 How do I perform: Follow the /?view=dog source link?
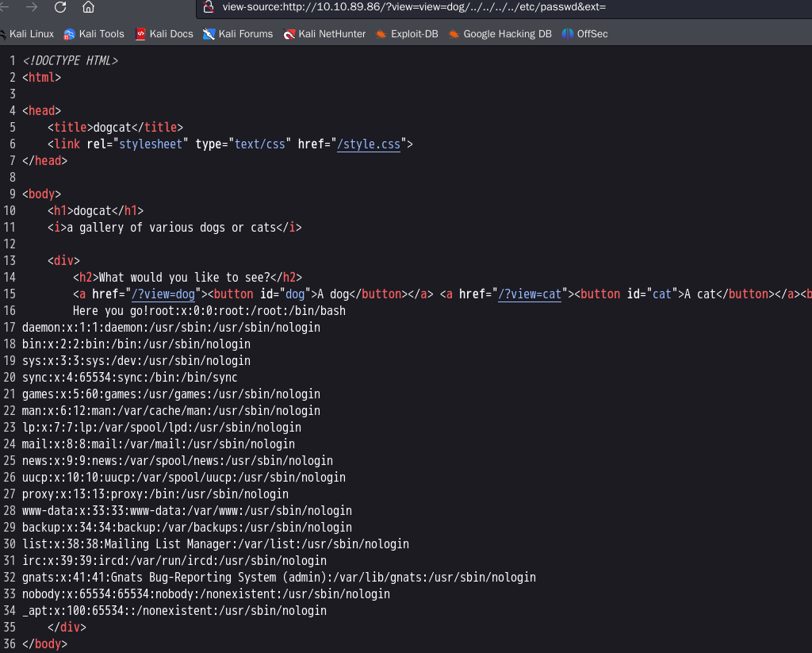(163, 294)
